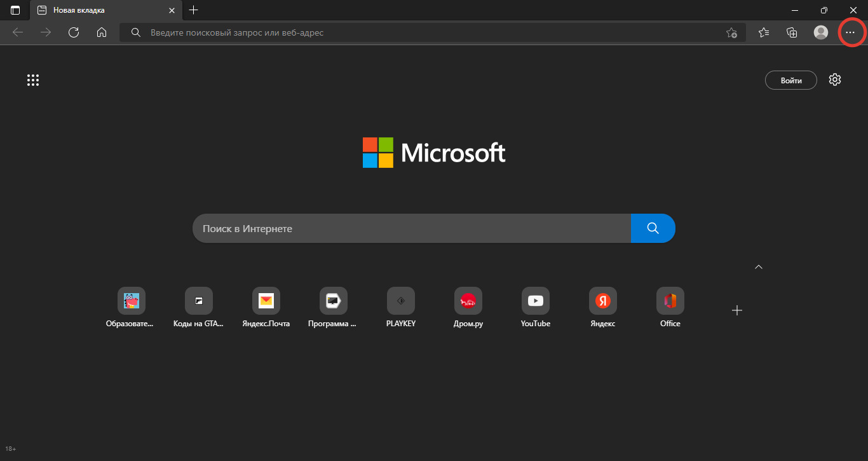
Task: Open the profile avatar menu
Action: click(x=821, y=32)
